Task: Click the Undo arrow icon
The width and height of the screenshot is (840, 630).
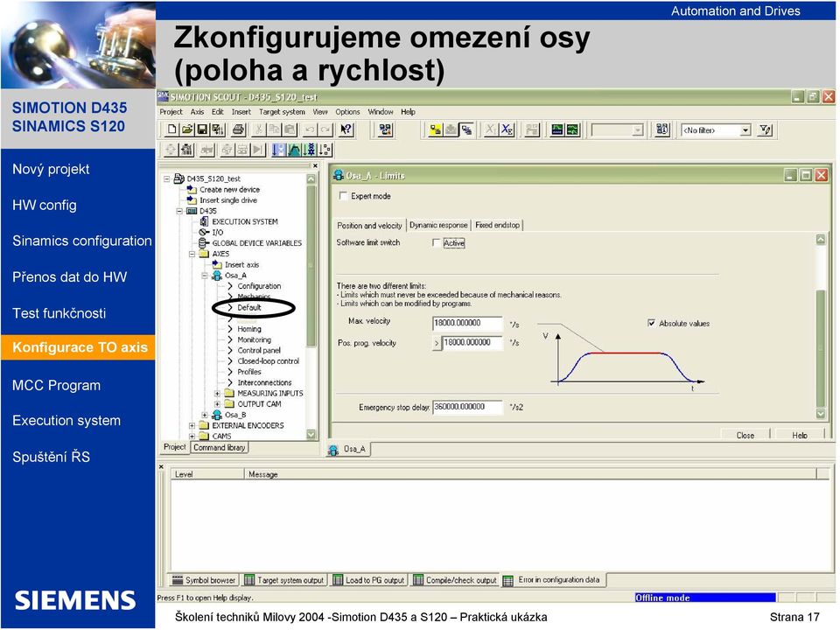Action: click(x=310, y=129)
